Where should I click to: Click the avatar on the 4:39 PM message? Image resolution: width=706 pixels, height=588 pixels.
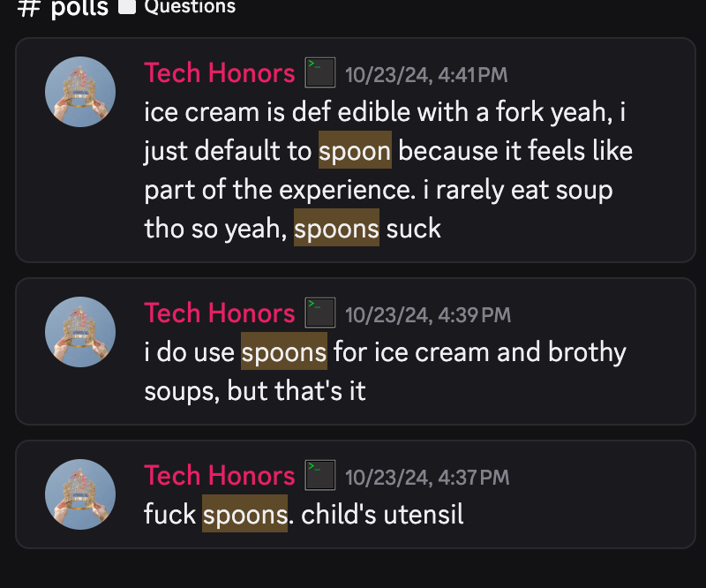click(80, 332)
